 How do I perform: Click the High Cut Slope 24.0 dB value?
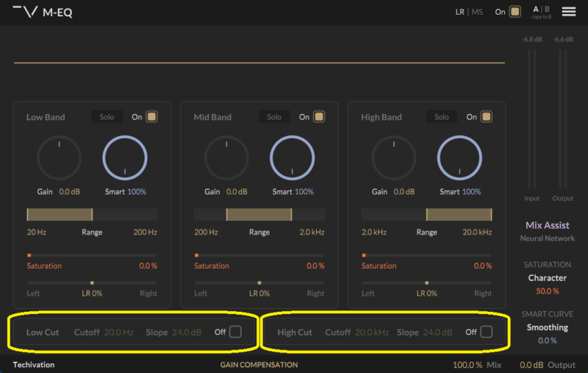pyautogui.click(x=437, y=333)
